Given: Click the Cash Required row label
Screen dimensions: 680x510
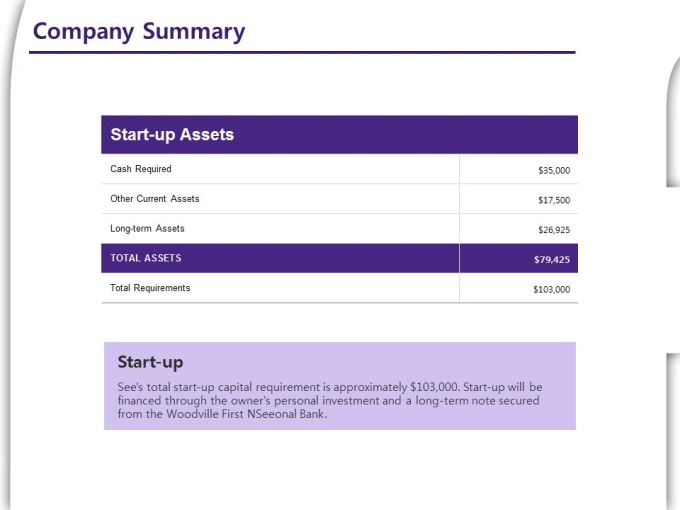Looking at the screenshot, I should pyautogui.click(x=141, y=169).
